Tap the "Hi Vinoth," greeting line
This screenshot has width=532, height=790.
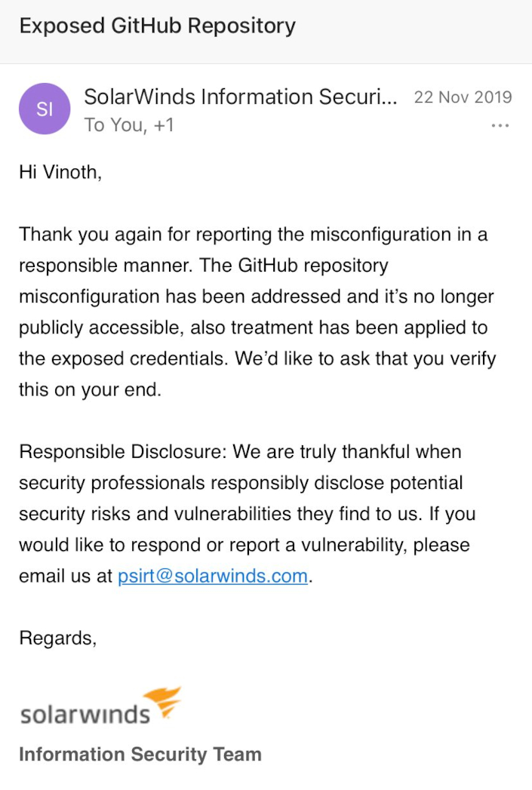click(x=60, y=172)
